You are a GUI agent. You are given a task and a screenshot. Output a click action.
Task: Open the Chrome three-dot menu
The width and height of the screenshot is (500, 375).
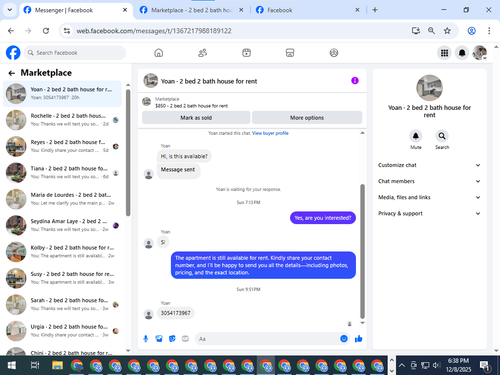[489, 31]
